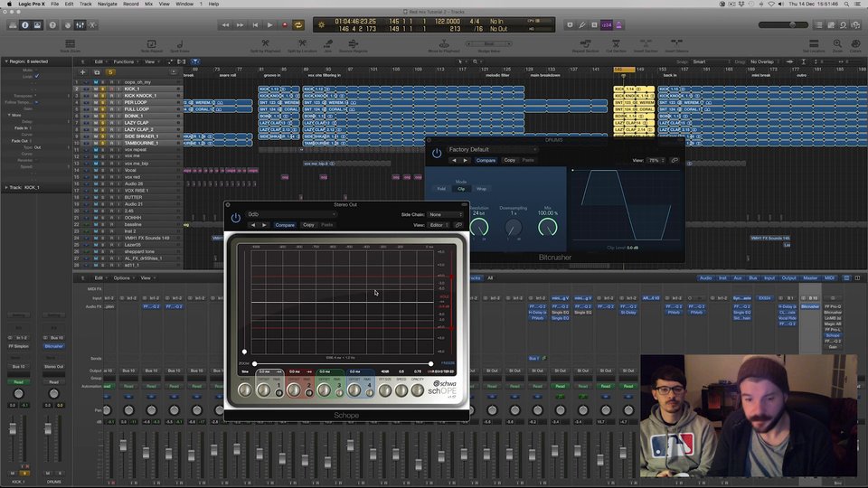The image size is (868, 488).
Task: Toggle Schope plugin power button
Action: coord(235,218)
